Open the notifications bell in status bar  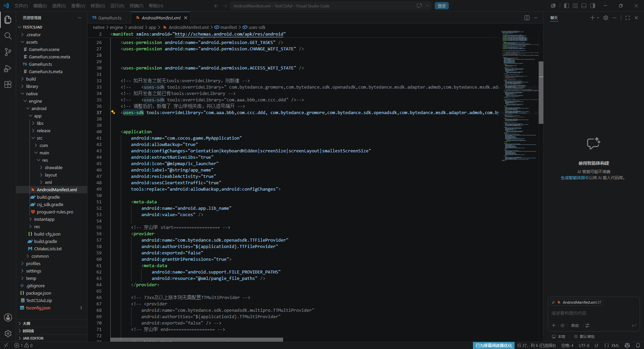(x=638, y=345)
